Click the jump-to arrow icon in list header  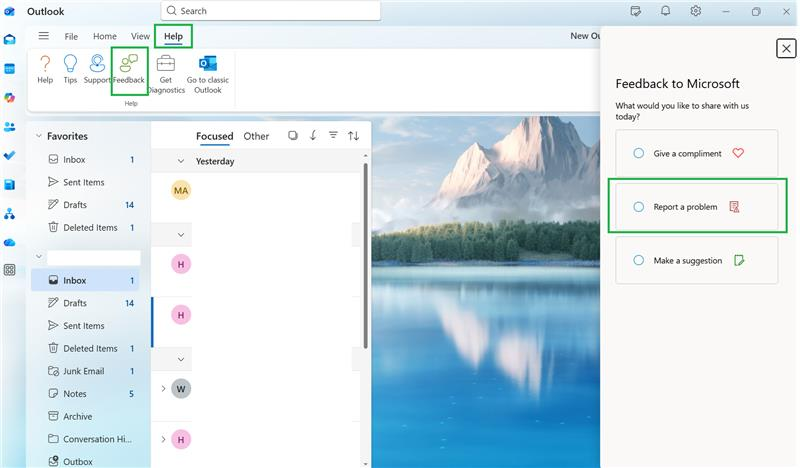[313, 135]
